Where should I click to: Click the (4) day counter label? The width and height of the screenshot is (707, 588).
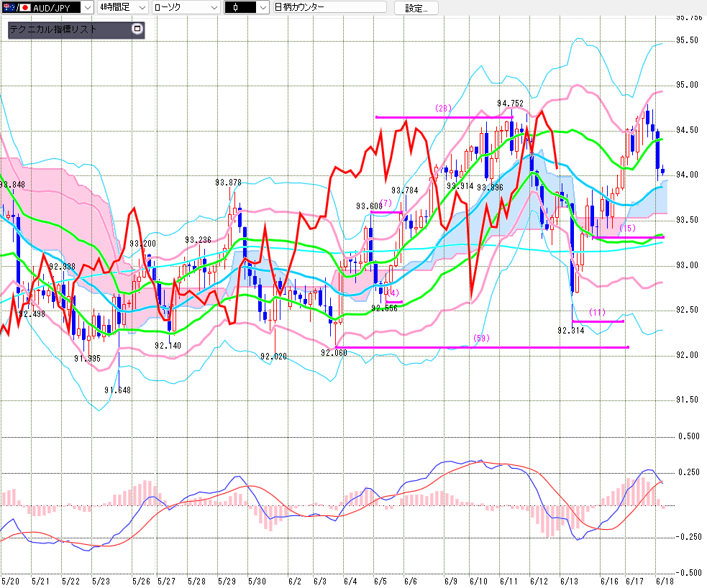tap(393, 293)
